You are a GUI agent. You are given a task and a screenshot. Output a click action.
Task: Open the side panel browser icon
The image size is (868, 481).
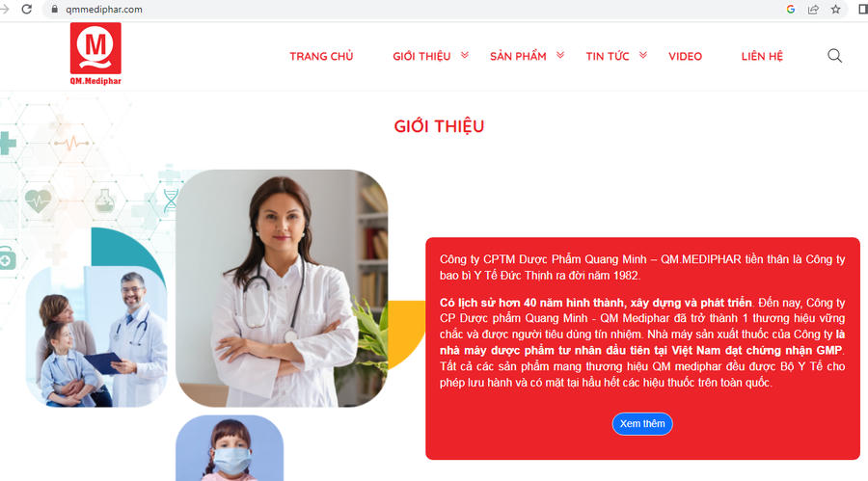(x=862, y=9)
